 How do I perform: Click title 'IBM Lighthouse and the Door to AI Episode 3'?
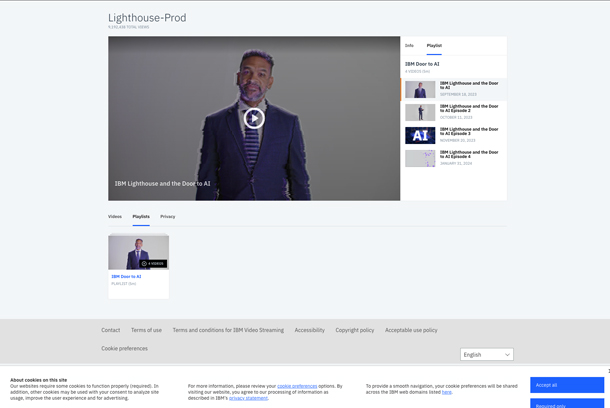469,131
